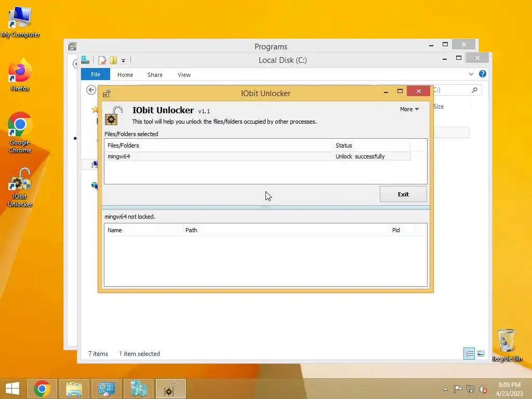This screenshot has height=399, width=532.
Task: Click File Explorer icon in the taskbar
Action: point(74,389)
